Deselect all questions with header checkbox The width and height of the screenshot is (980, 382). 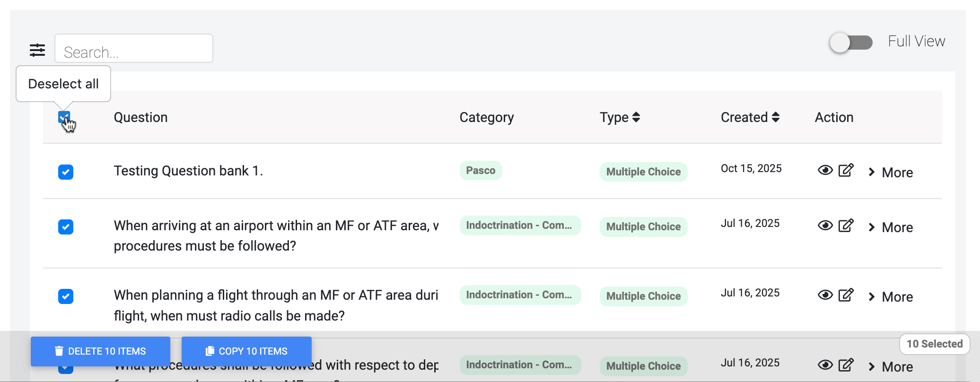click(64, 117)
